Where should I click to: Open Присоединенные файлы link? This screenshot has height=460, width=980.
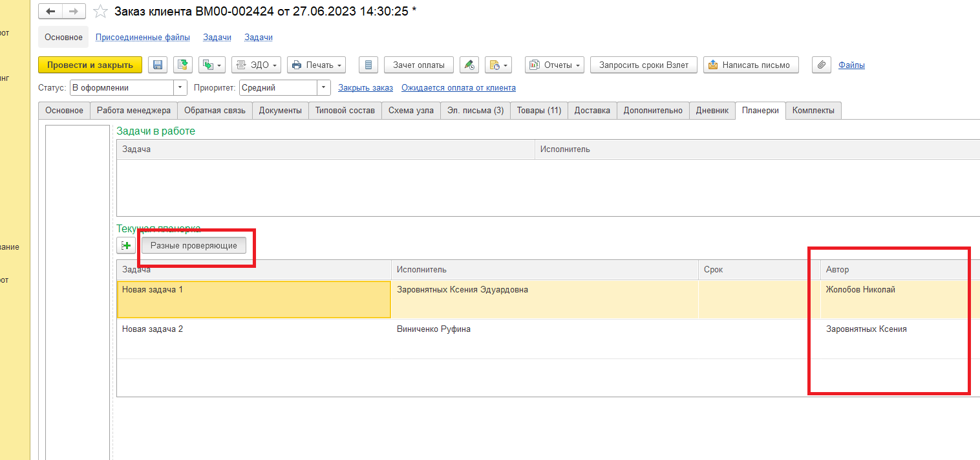point(143,38)
